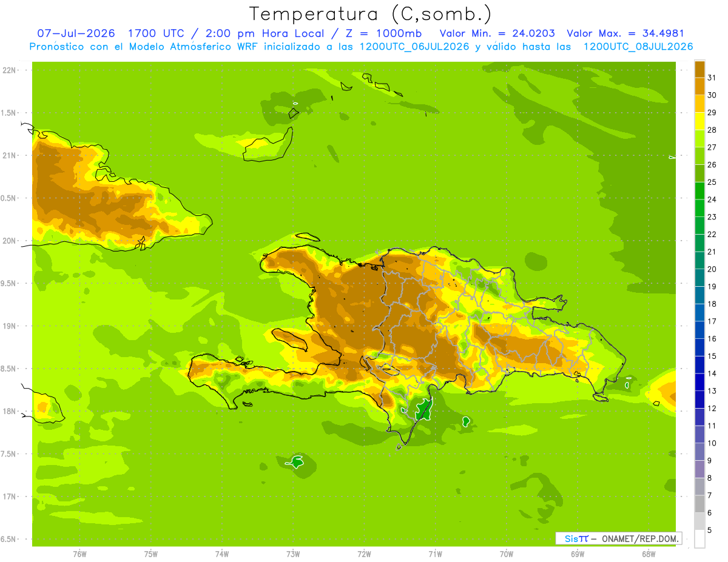Click the legend value '30'
The height and width of the screenshot is (562, 728).
712,95
